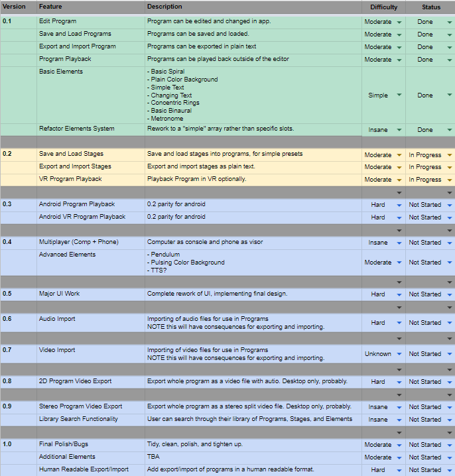The width and height of the screenshot is (455, 476).
Task: Select the Refactor Elements System cell
Action: pyautogui.click(x=91, y=129)
